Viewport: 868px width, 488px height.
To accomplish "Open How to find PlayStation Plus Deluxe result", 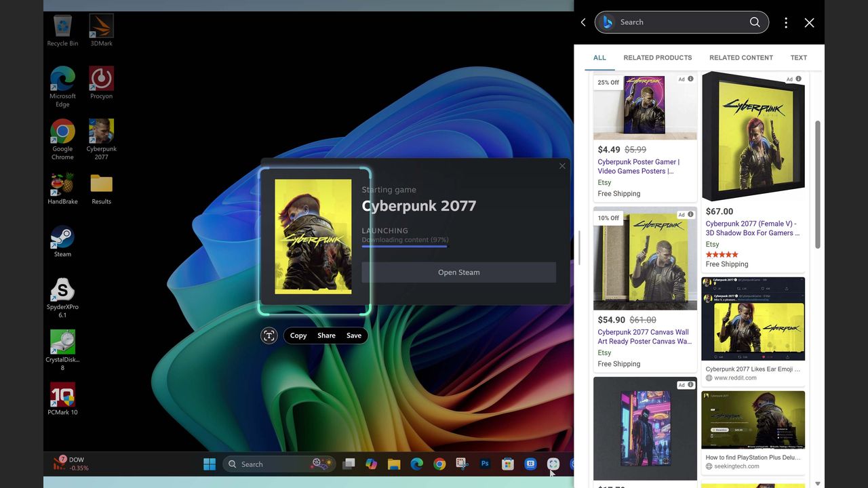I will pyautogui.click(x=753, y=457).
